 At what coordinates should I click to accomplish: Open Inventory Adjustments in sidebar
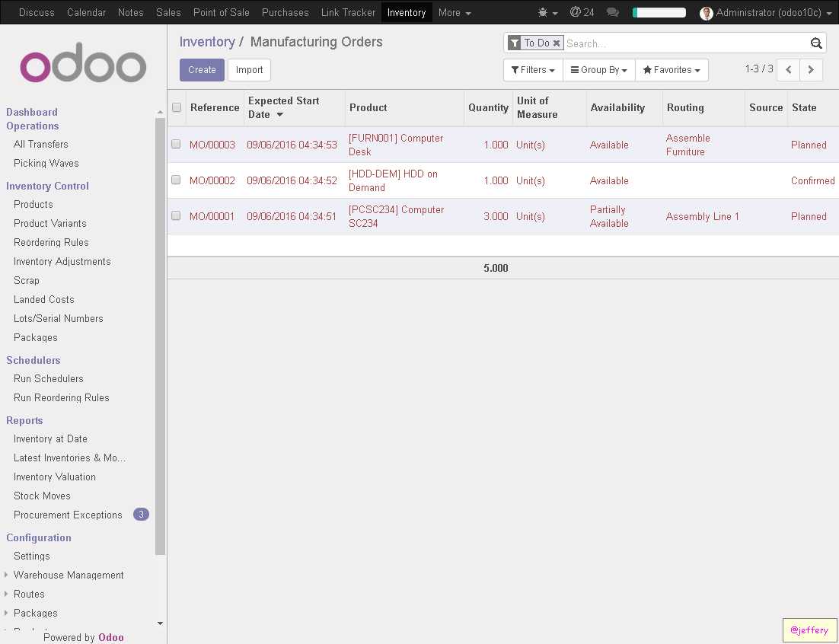tap(62, 262)
